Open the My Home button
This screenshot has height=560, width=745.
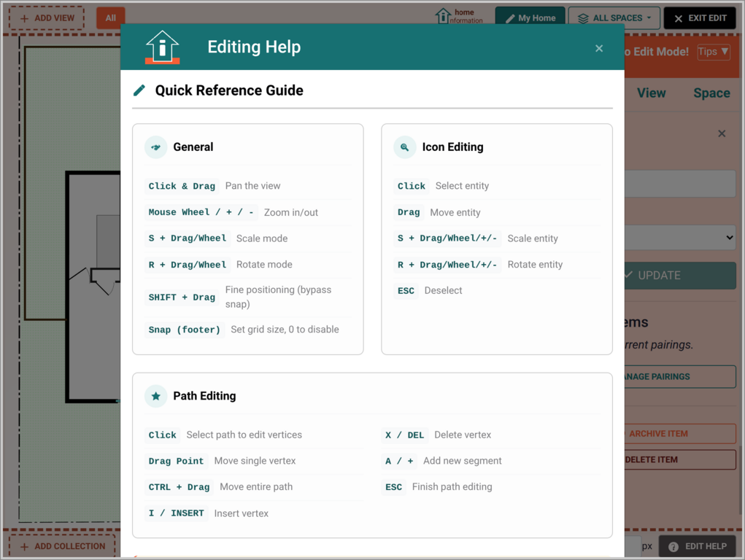[x=530, y=18]
